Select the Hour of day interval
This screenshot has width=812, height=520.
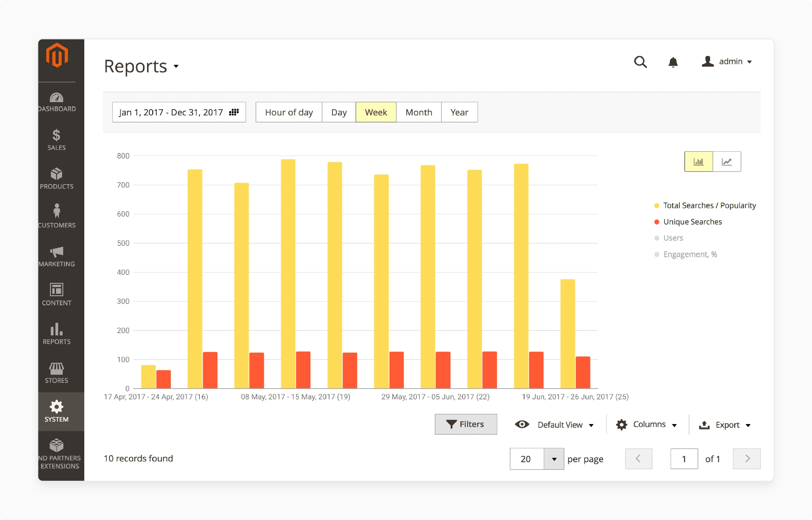click(x=289, y=112)
